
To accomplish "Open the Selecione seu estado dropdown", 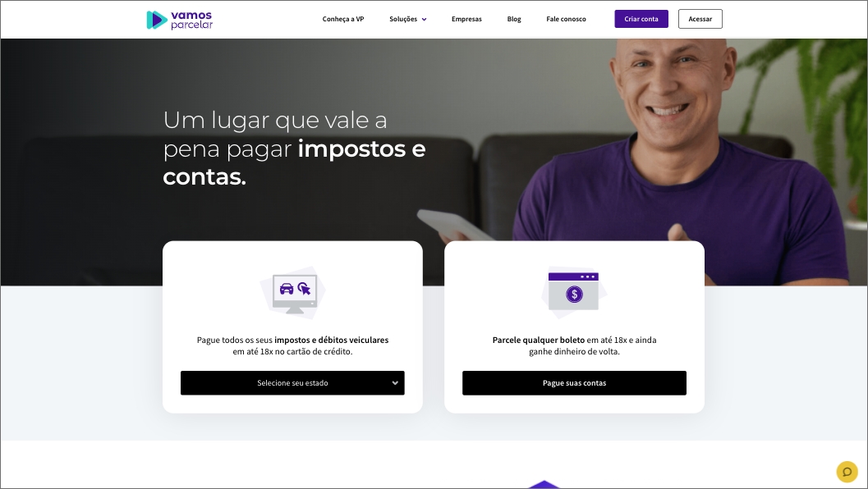I will pyautogui.click(x=292, y=383).
